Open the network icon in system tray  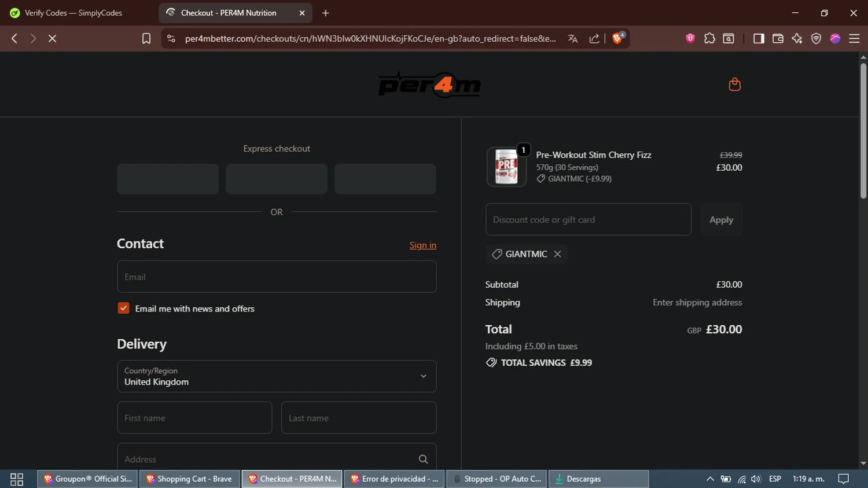[741, 479]
